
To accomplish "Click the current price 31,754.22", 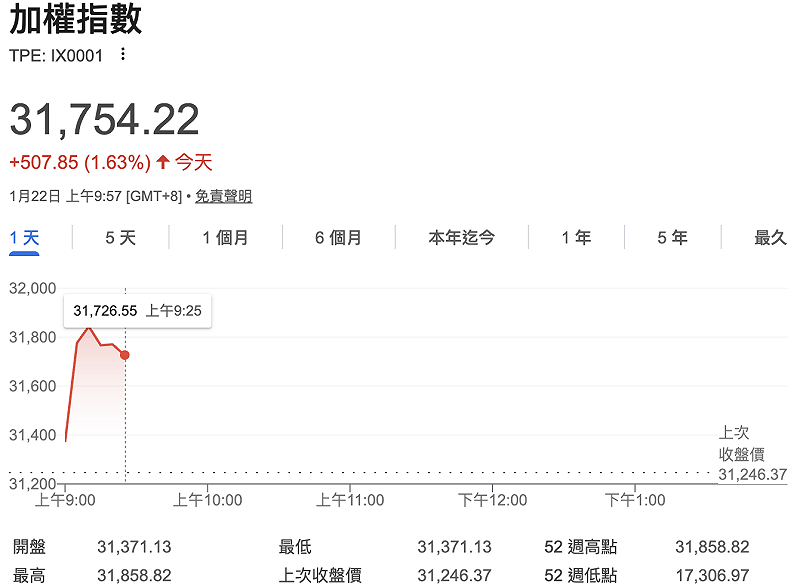I will 100,117.
